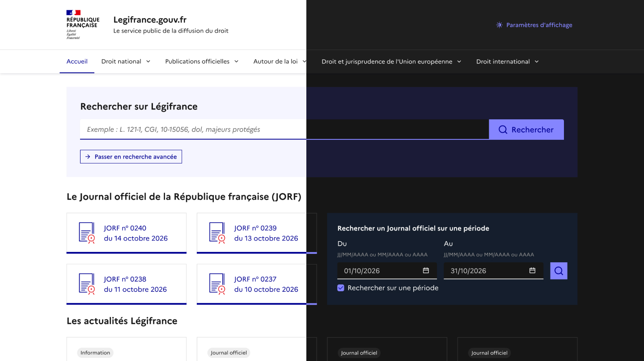Screen dimensions: 644x361
Task: Open Legifrance.gouv.fr site title link
Action: 150,20
